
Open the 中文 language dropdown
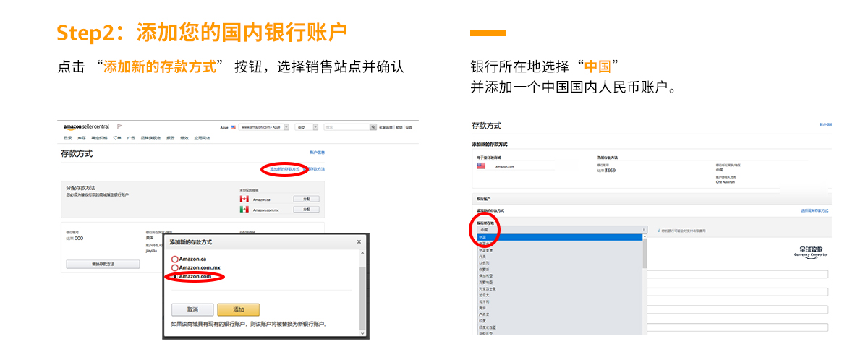click(306, 127)
